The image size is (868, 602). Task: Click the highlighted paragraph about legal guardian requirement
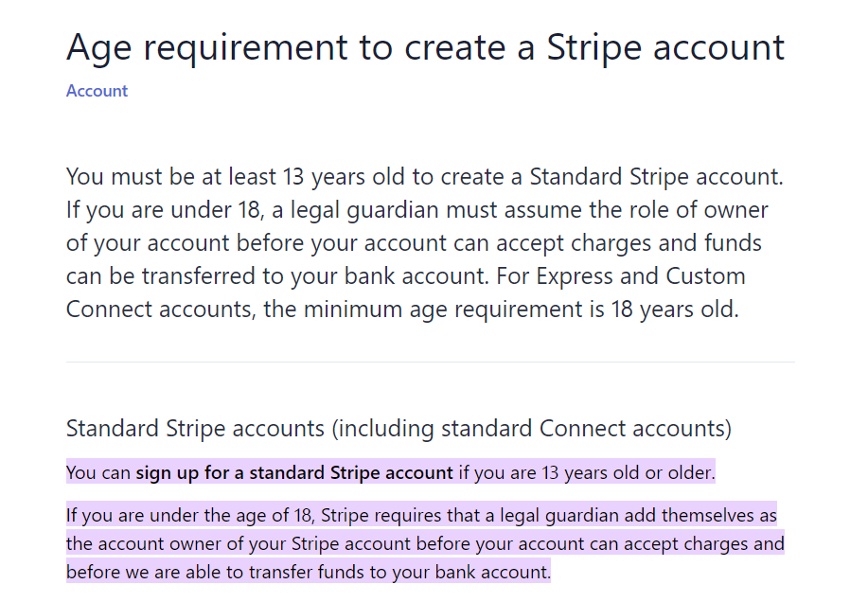click(x=425, y=543)
